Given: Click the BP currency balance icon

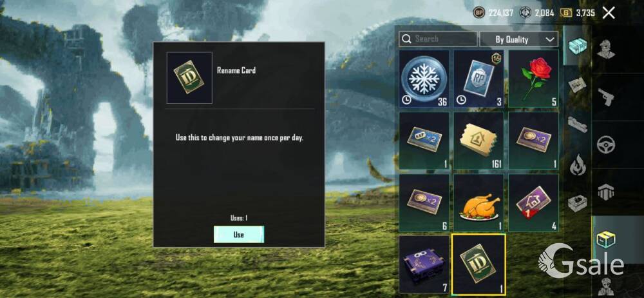Looking at the screenshot, I should 479,13.
